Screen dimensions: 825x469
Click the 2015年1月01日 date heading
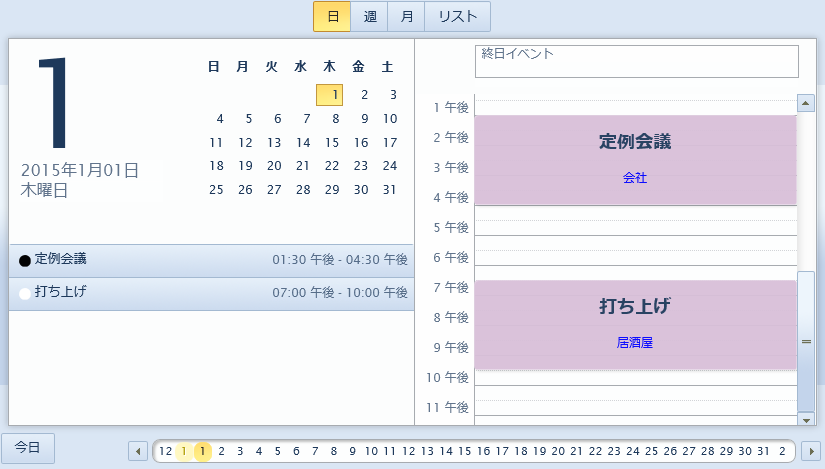80,170
